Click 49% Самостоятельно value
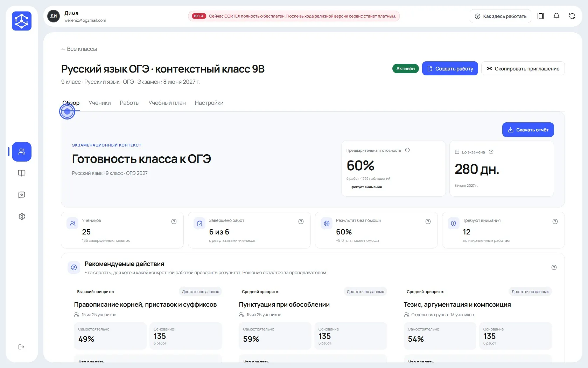The width and height of the screenshot is (588, 368). 86,339
